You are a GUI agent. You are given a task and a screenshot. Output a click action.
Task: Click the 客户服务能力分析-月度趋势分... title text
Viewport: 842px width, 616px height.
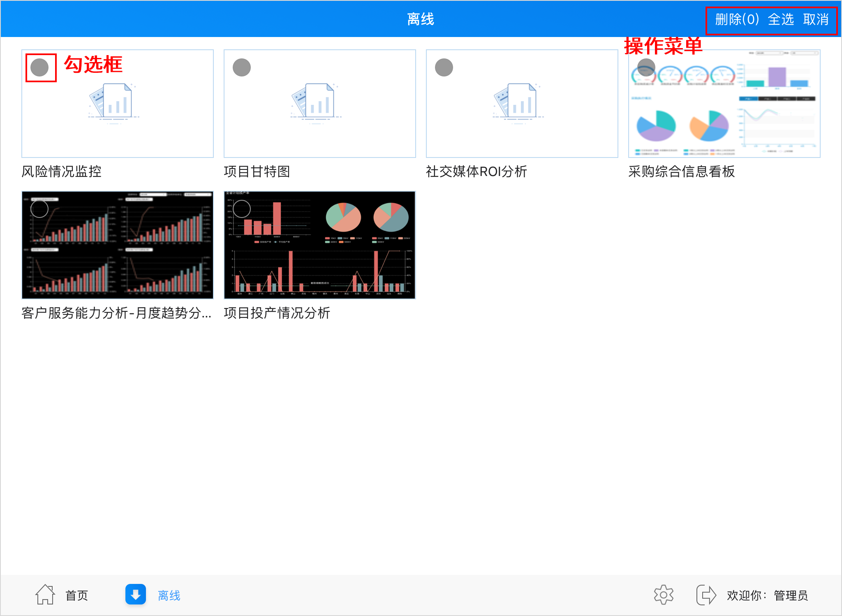pos(117,313)
